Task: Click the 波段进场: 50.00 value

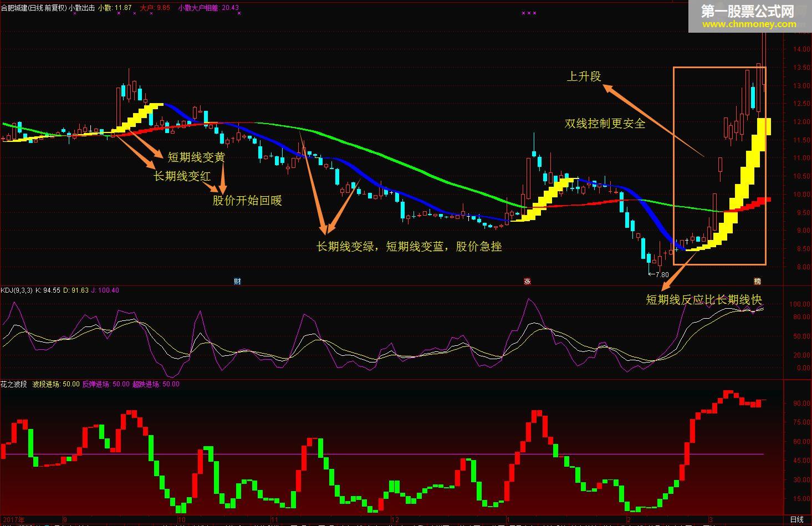Action: tap(56, 384)
